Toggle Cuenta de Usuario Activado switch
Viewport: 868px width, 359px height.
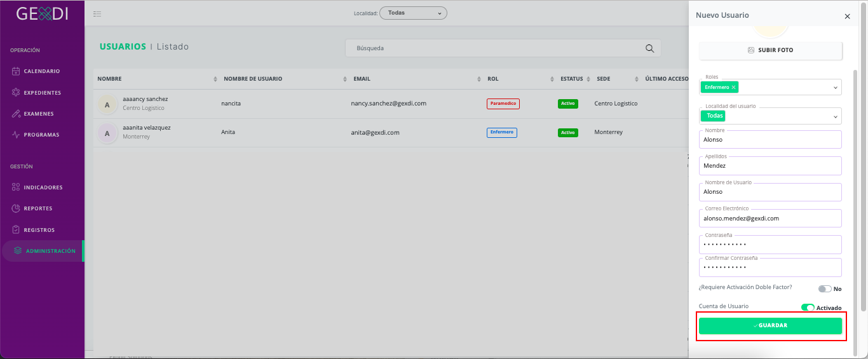(808, 308)
